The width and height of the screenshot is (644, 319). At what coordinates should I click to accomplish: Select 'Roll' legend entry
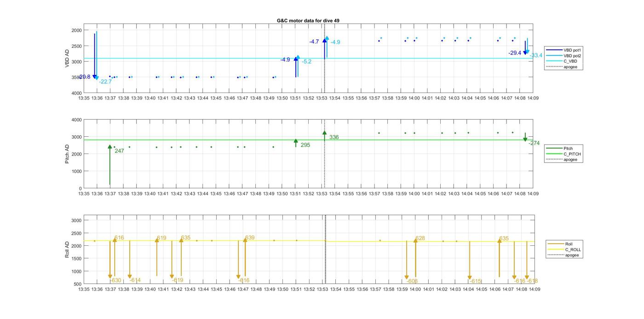coord(570,244)
